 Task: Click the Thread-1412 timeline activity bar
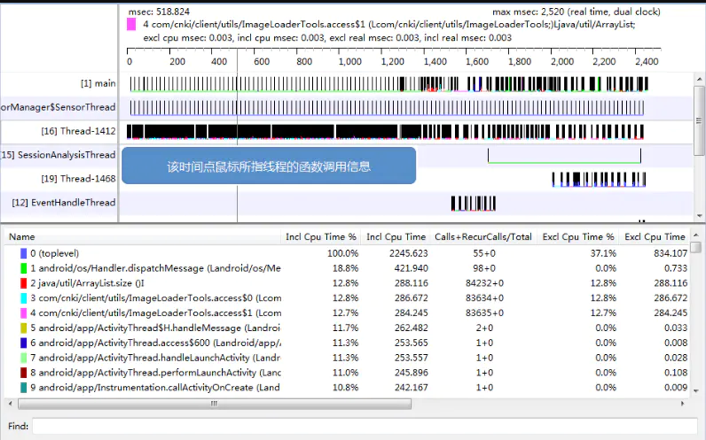pos(385,132)
